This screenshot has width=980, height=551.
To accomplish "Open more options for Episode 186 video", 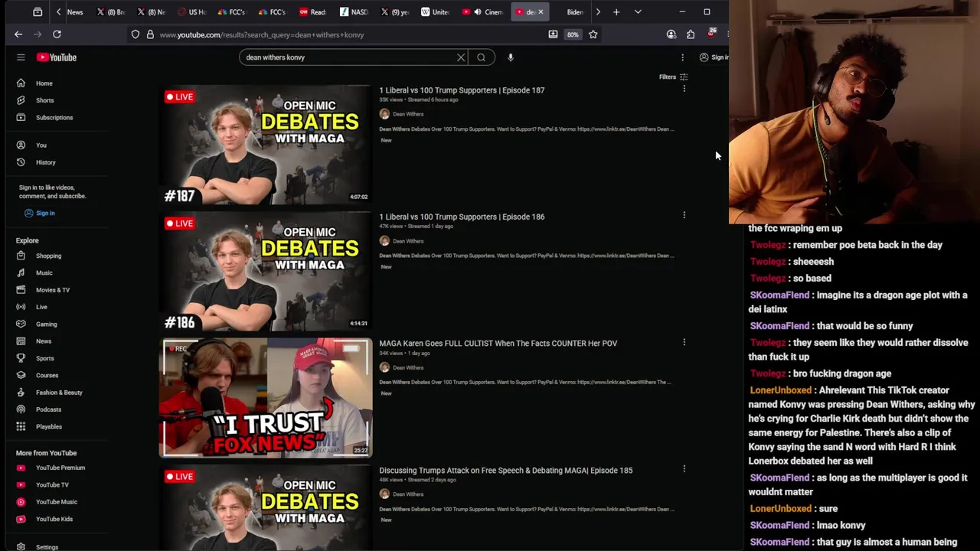I will point(684,216).
